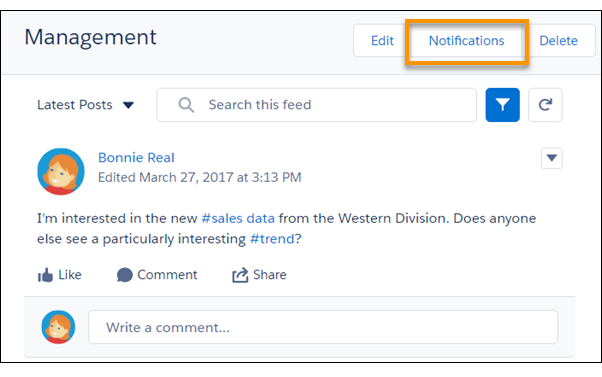602x377 pixels.
Task: Share the post via Share button
Action: click(259, 275)
